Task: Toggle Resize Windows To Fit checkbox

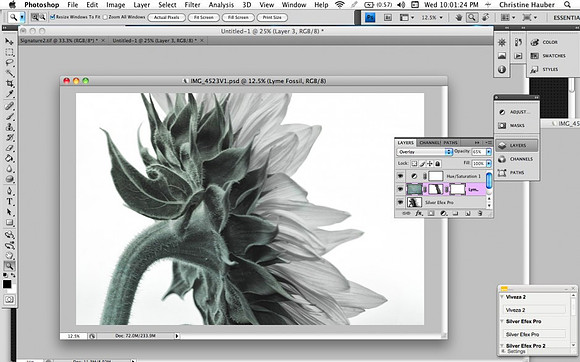Action: point(53,17)
